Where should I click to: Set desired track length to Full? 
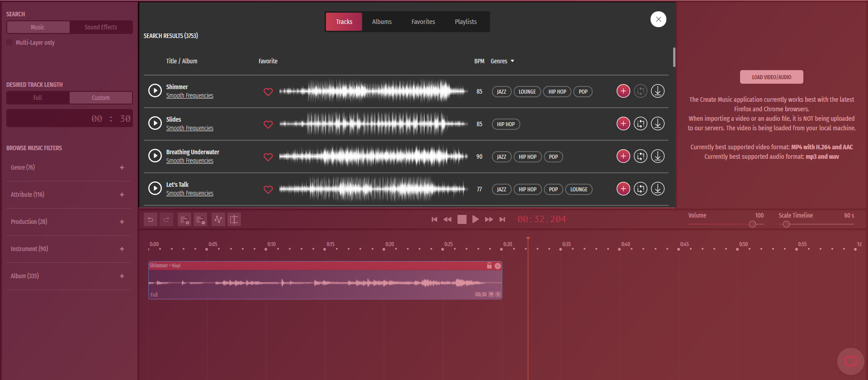click(x=38, y=98)
